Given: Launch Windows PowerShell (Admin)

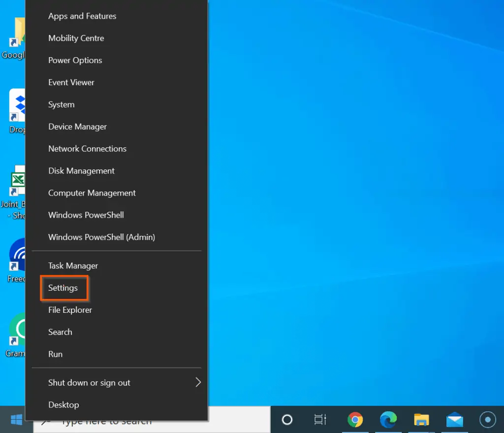Looking at the screenshot, I should 101,237.
